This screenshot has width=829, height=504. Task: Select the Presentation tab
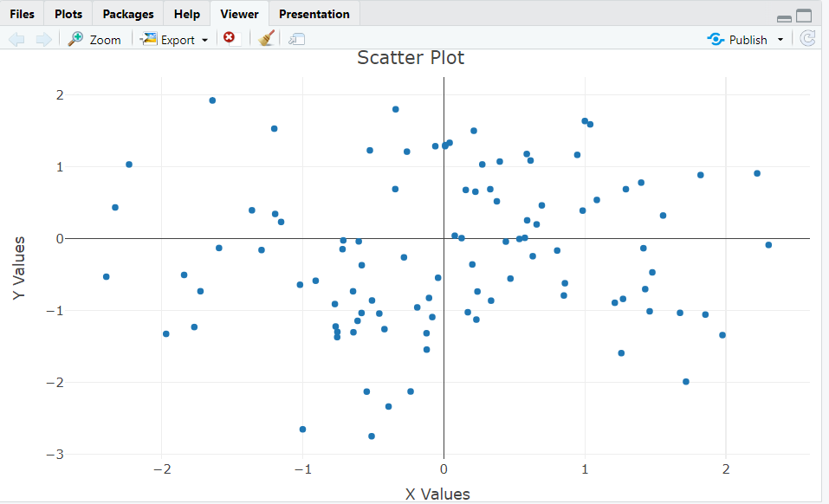(314, 14)
